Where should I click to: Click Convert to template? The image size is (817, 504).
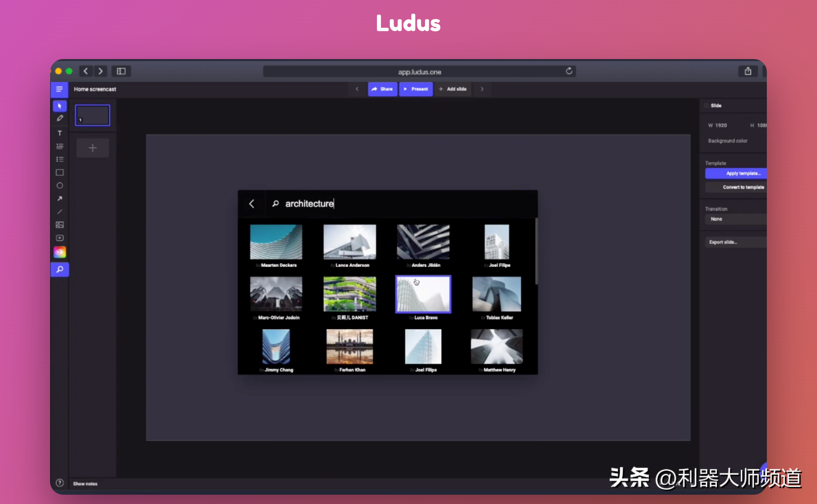point(736,187)
